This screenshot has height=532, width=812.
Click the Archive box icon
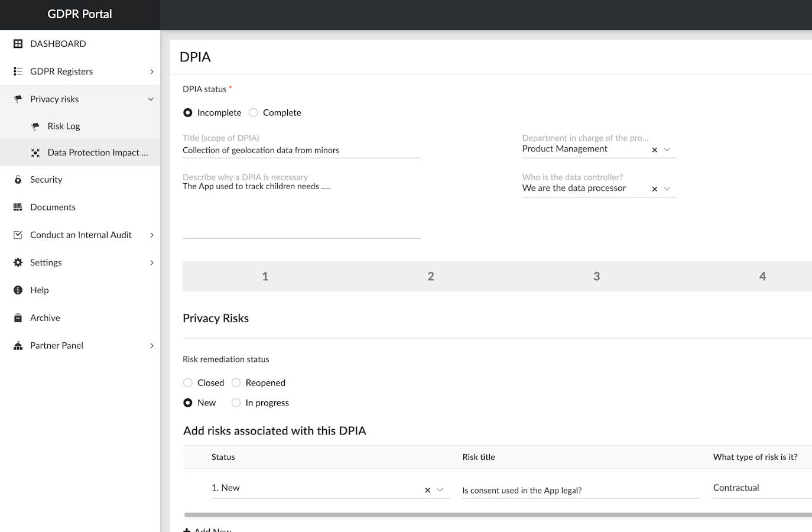click(x=18, y=318)
